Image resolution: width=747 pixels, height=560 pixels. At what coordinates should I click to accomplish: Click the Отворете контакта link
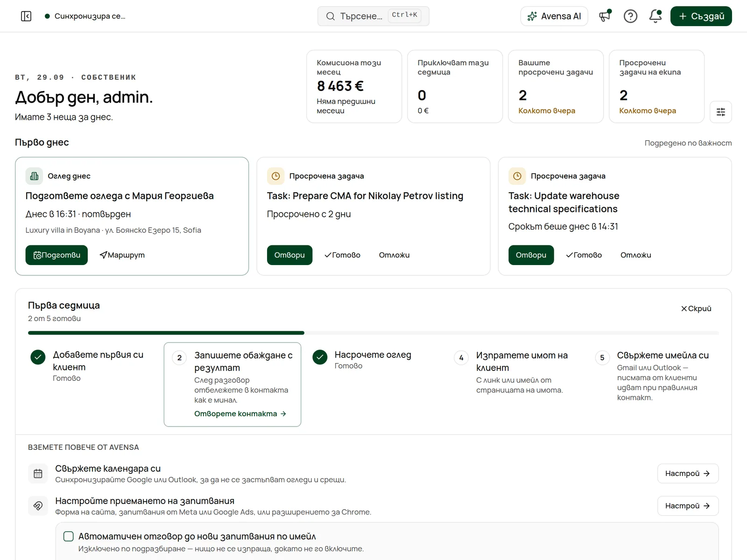coord(240,413)
